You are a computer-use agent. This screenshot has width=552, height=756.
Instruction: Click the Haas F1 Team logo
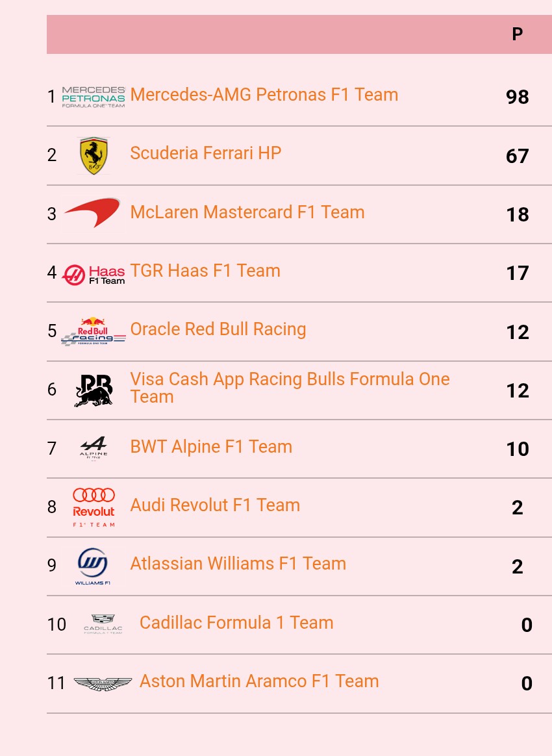94,274
